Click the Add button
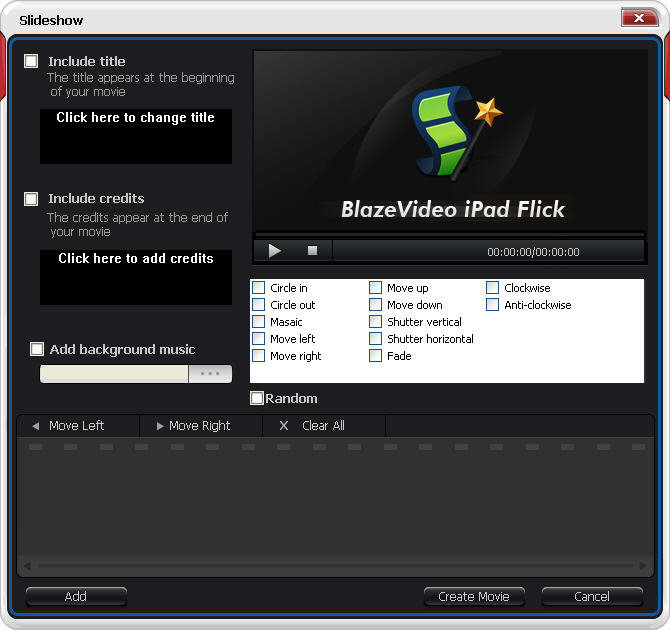 76,597
